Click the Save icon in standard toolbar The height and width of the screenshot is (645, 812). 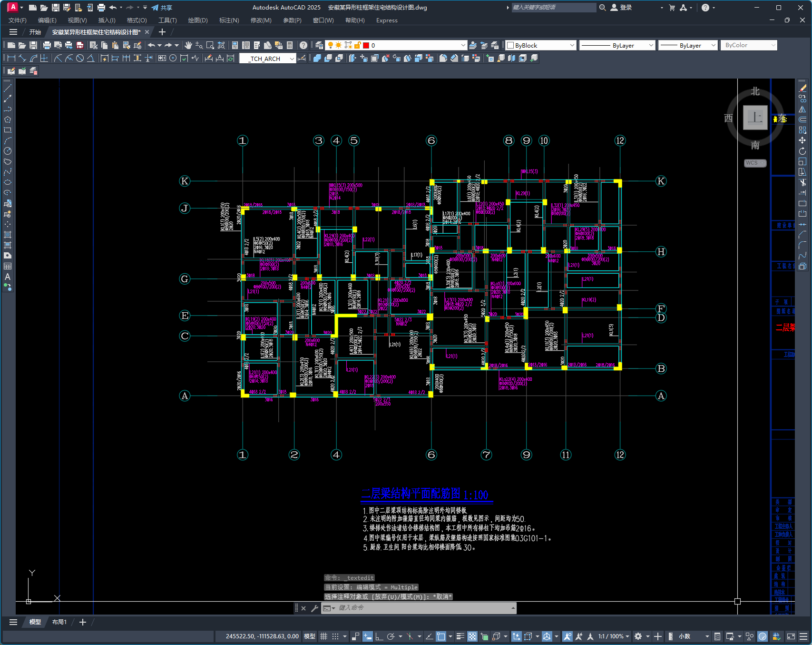(x=33, y=45)
